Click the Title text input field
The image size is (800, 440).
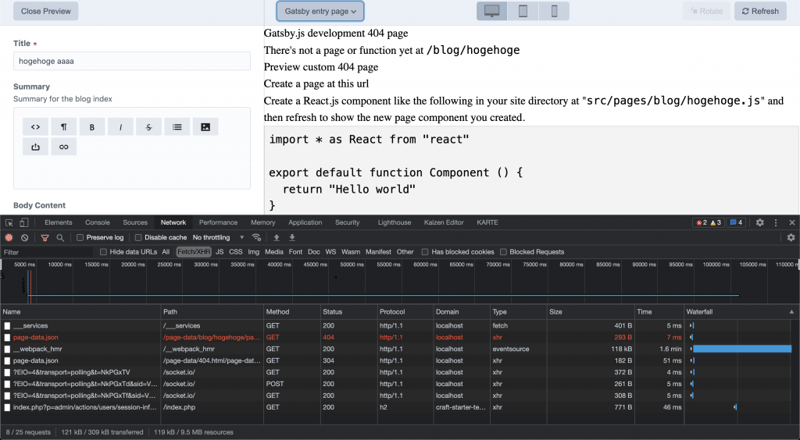(x=131, y=61)
